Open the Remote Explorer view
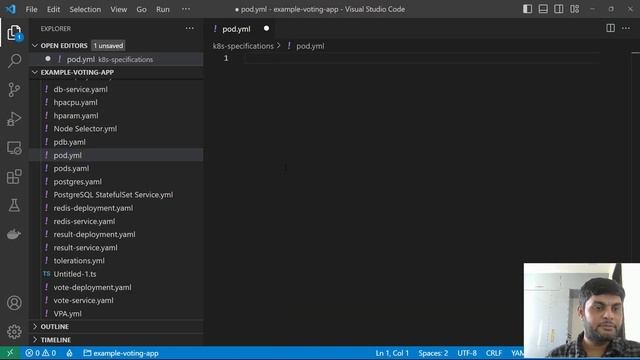 pyautogui.click(x=14, y=148)
